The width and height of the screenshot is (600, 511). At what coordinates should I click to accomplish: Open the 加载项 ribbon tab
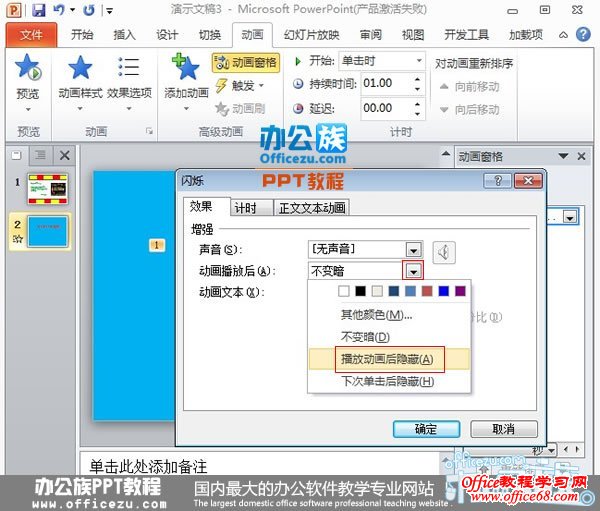tap(526, 35)
